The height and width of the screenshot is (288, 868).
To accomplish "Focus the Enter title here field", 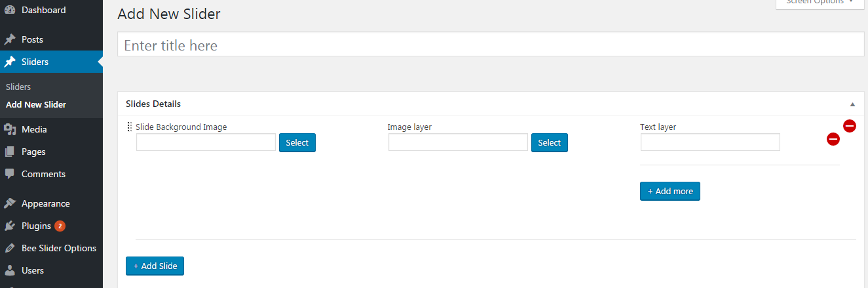I will tap(490, 45).
